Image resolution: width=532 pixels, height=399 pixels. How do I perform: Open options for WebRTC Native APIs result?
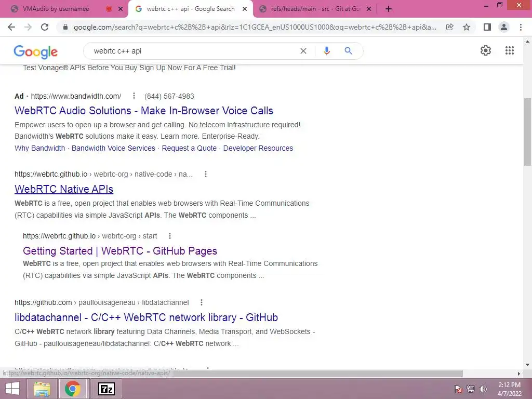[x=206, y=174]
